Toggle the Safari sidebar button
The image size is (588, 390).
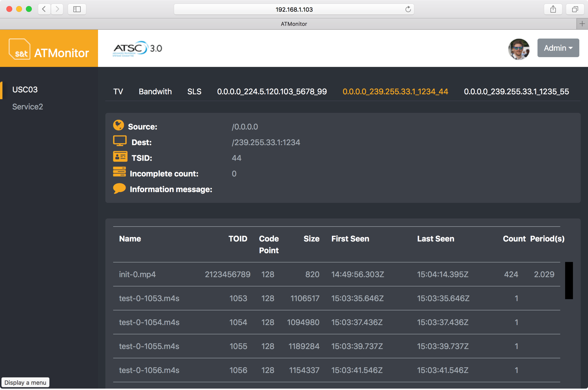[77, 9]
